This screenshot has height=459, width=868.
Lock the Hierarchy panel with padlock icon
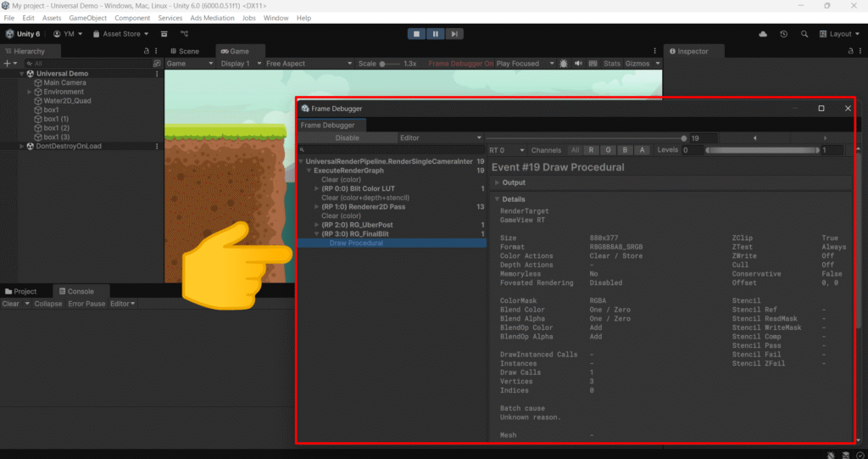(x=147, y=51)
